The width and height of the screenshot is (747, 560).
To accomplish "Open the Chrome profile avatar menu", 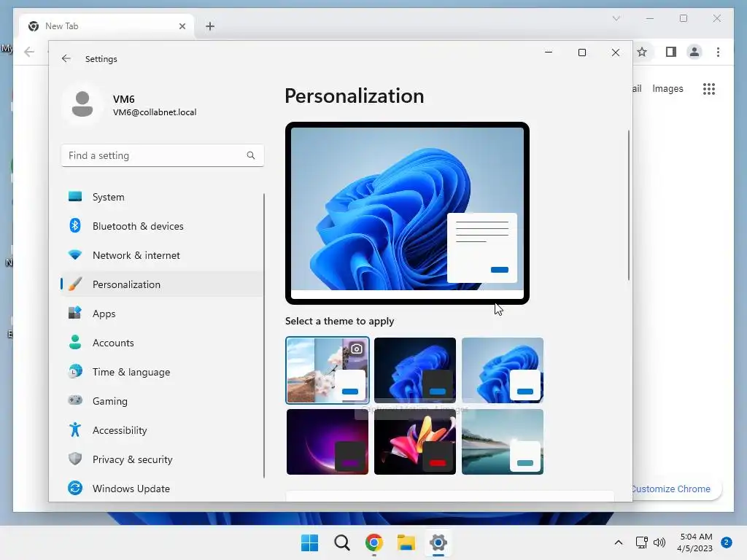I will coord(694,52).
